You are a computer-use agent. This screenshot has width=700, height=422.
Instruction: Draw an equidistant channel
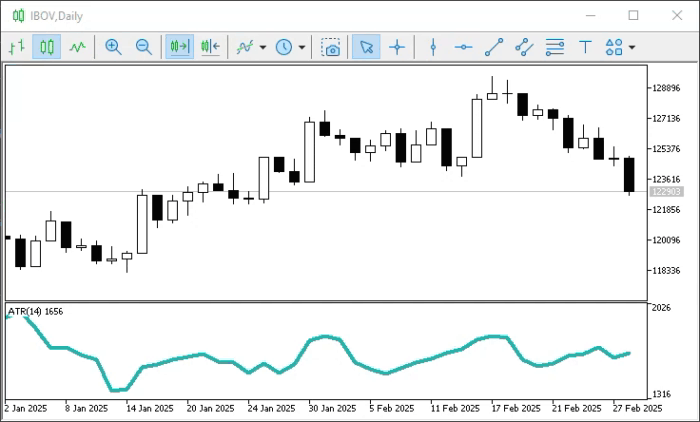click(524, 46)
